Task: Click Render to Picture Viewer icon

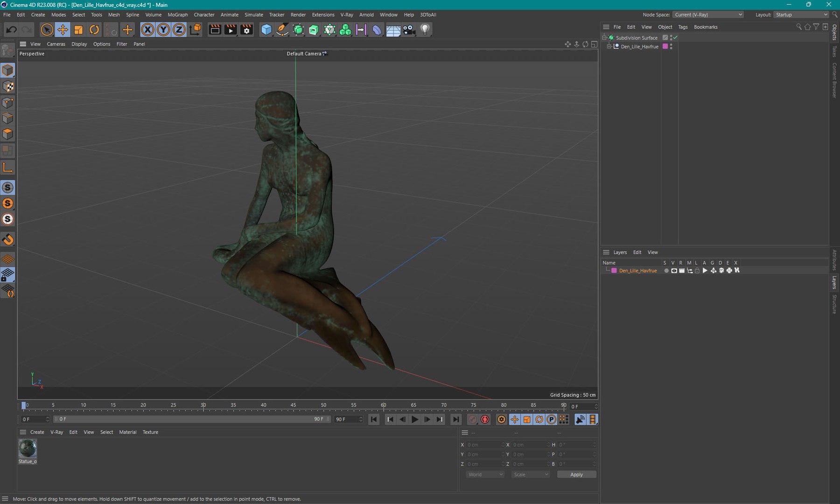Action: (231, 30)
